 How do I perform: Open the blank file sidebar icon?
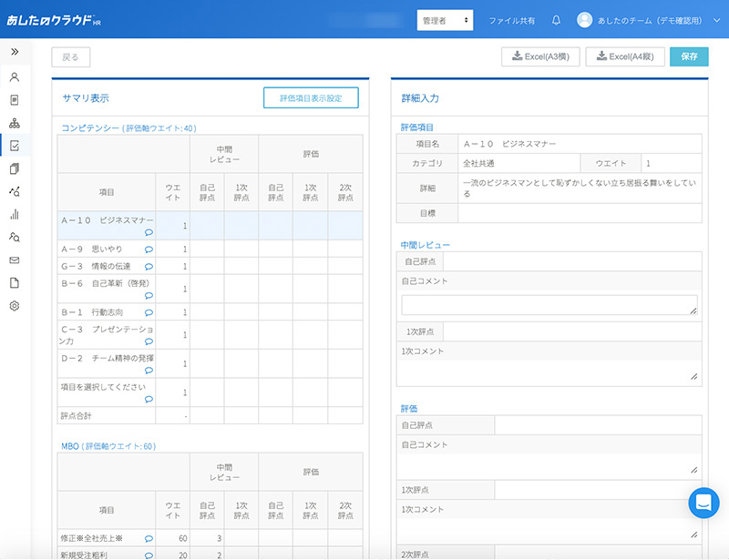[x=15, y=283]
